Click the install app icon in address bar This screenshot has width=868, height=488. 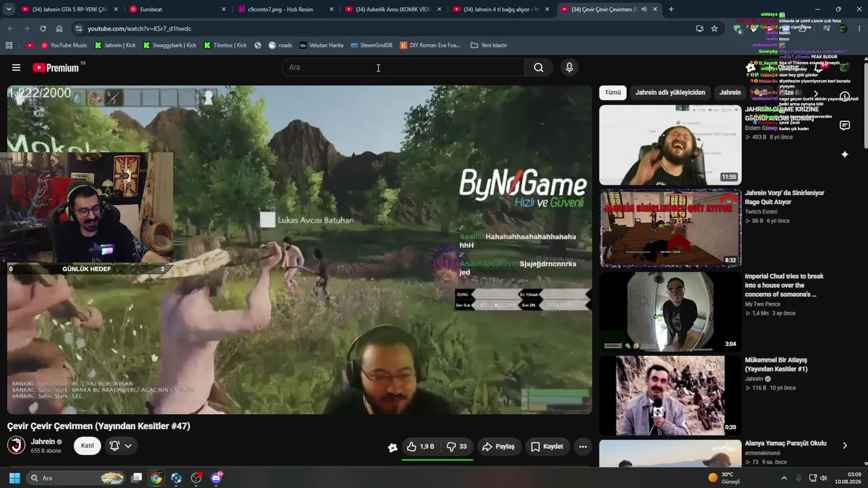click(699, 28)
